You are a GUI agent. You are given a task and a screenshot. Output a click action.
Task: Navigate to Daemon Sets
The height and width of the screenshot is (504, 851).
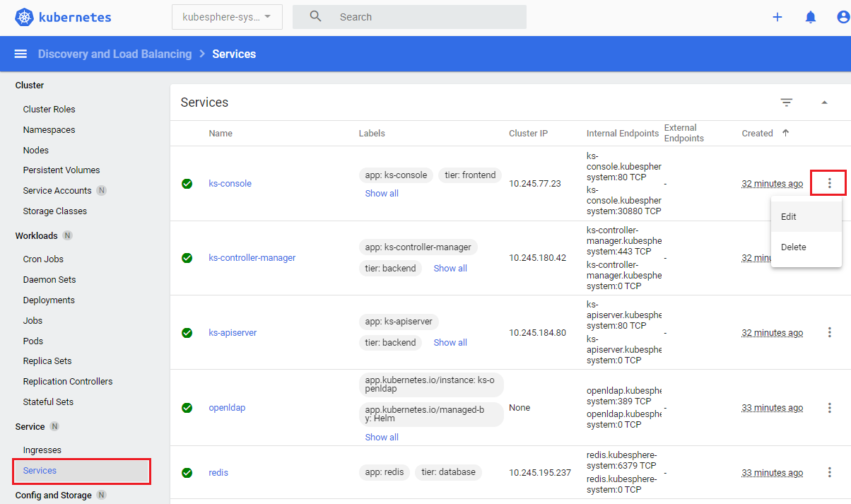coord(49,279)
